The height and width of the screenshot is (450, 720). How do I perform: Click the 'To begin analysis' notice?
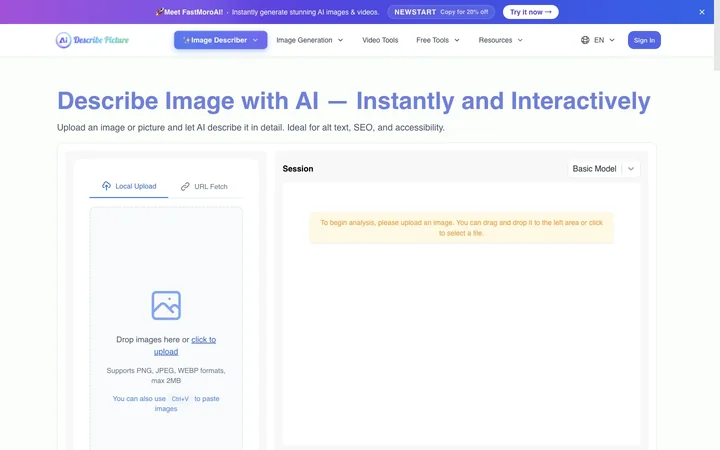pyautogui.click(x=461, y=228)
